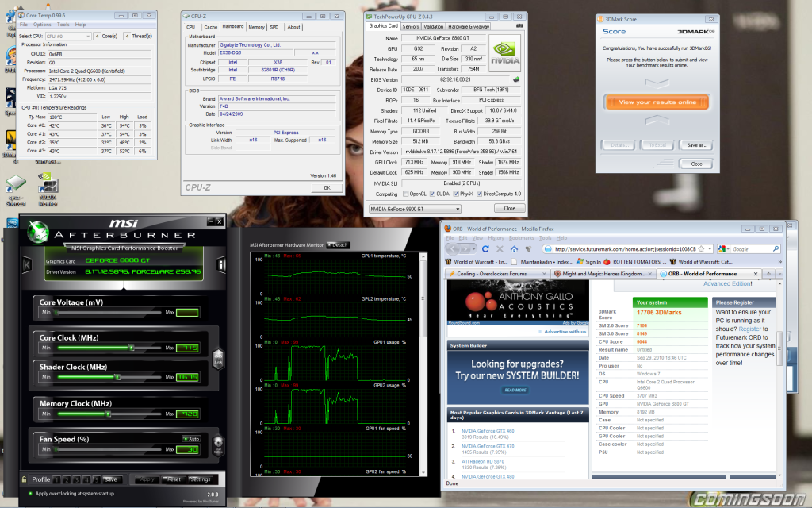Show more bookmarks with the chevron in Firefox
Image resolution: width=812 pixels, height=508 pixels.
pyautogui.click(x=779, y=262)
